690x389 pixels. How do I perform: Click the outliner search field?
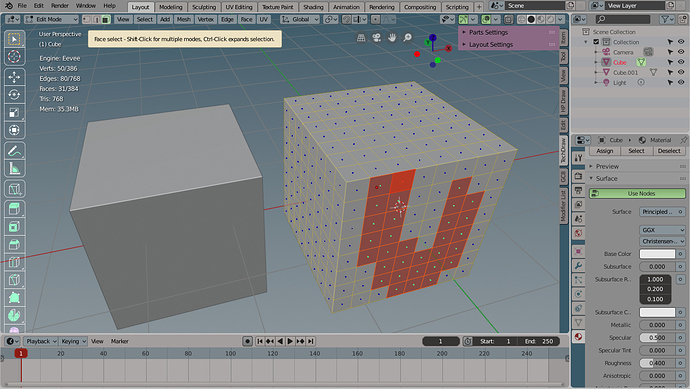pos(622,19)
